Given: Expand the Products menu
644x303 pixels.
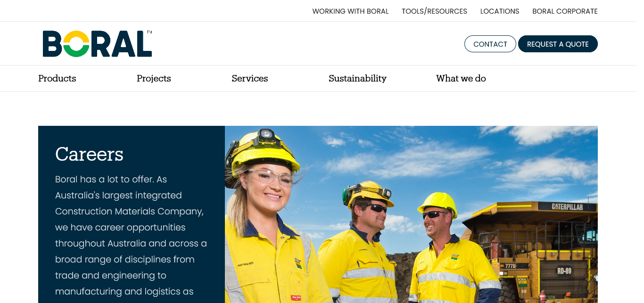Looking at the screenshot, I should [57, 78].
